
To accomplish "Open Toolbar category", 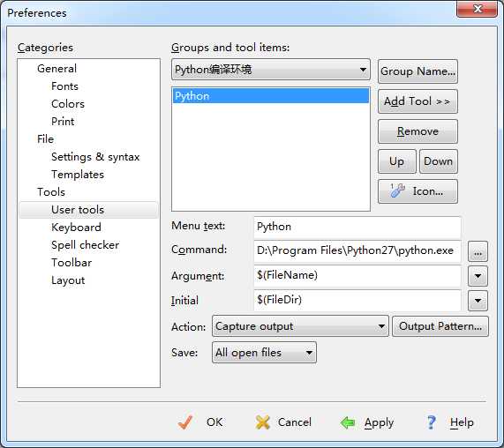I will 71,263.
